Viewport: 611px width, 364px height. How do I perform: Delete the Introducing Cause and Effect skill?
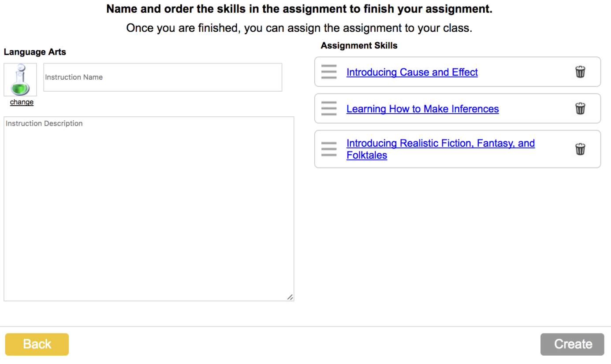click(580, 72)
